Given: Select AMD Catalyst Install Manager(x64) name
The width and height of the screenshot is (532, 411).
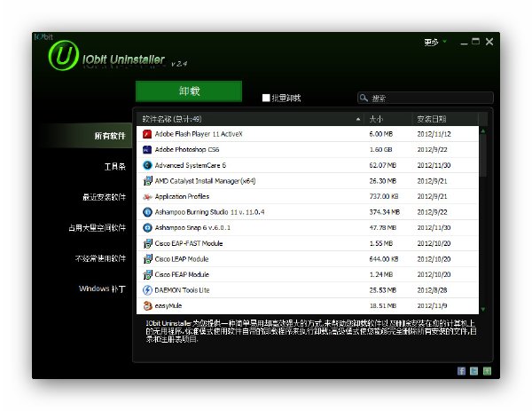Looking at the screenshot, I should point(206,181).
